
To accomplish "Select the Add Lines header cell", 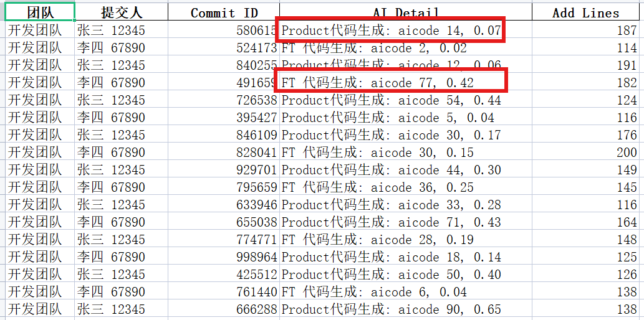I will click(585, 12).
